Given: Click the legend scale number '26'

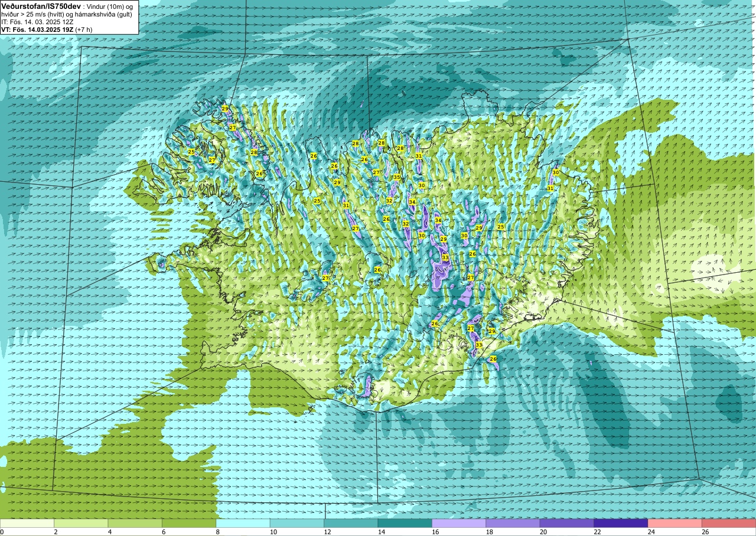Looking at the screenshot, I should point(706,532).
